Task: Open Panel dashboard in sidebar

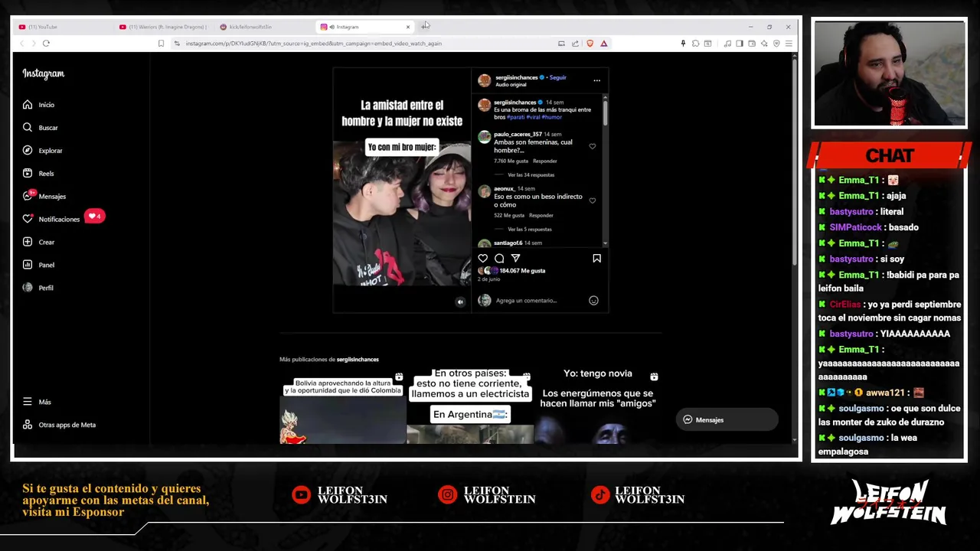Action: [38, 265]
